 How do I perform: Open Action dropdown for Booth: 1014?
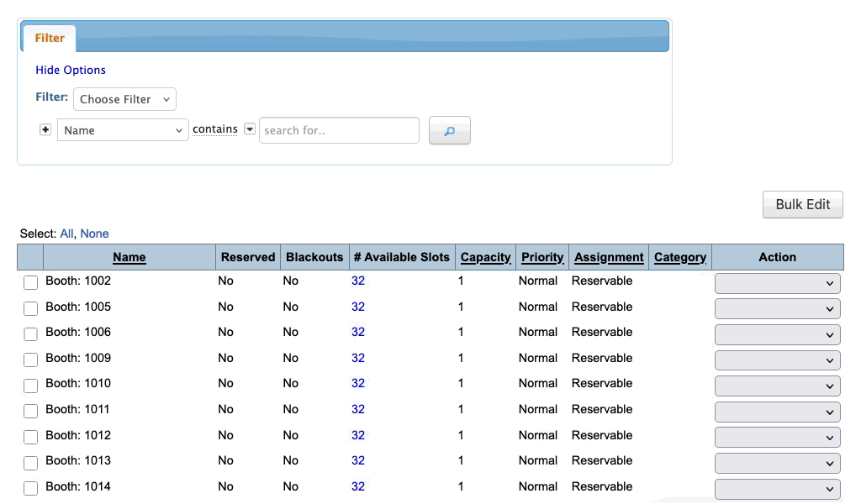click(777, 489)
